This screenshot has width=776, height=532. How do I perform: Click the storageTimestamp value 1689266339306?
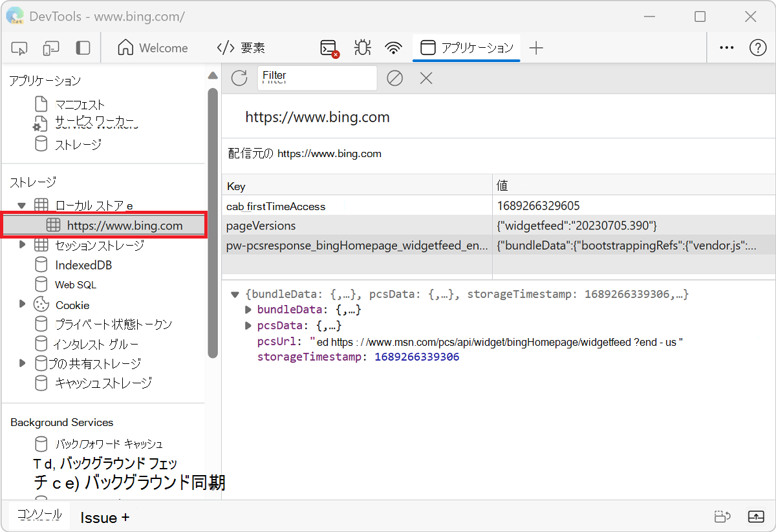click(x=416, y=357)
